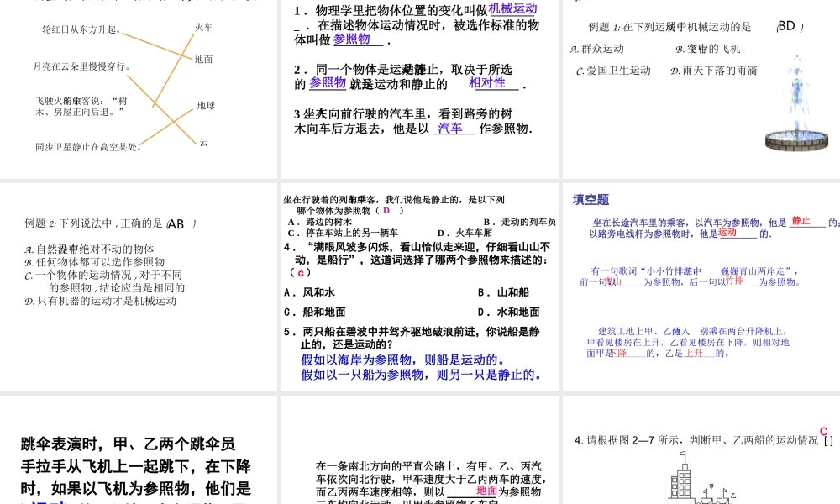Click the building and boats diagram
The width and height of the screenshot is (840, 504).
coord(702,477)
